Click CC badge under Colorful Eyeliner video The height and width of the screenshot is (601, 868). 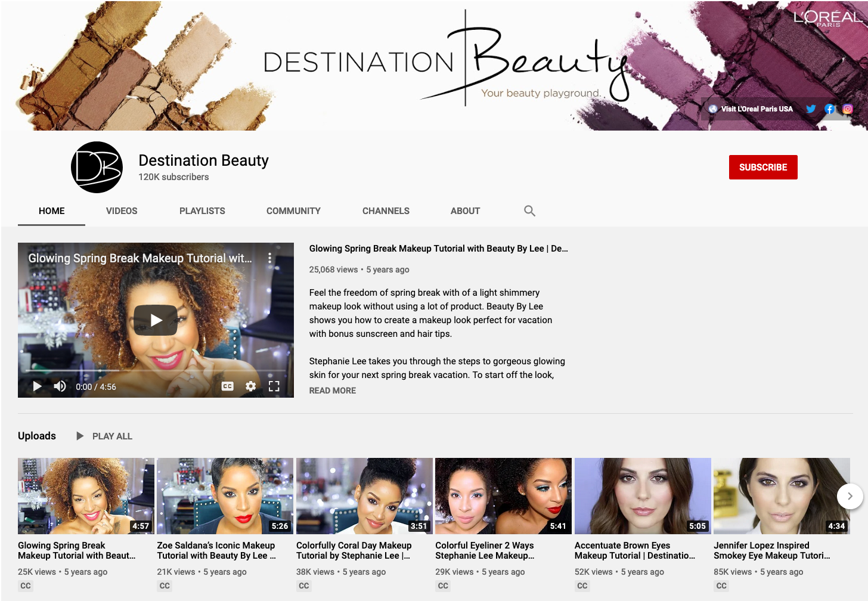443,585
